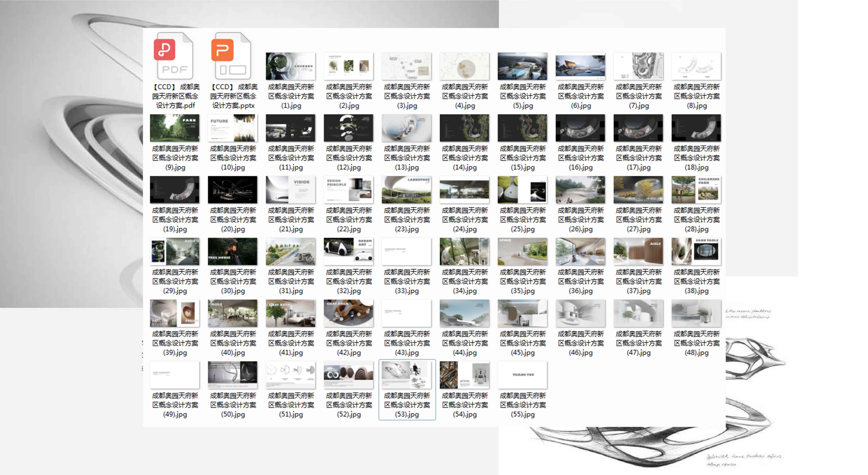Select the THANK YOU thumbnail (55).jpg
This screenshot has height=475, width=868.
point(522,375)
